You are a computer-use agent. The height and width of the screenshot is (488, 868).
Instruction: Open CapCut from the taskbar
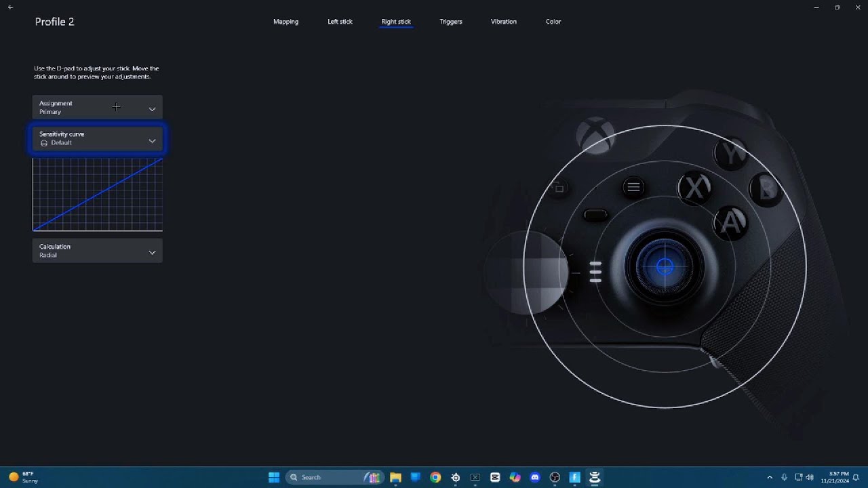[x=495, y=477]
